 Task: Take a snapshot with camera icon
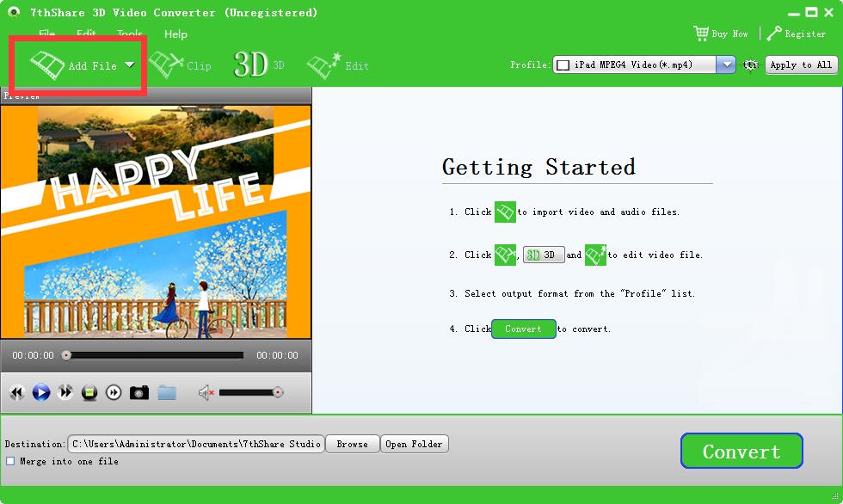coord(139,392)
